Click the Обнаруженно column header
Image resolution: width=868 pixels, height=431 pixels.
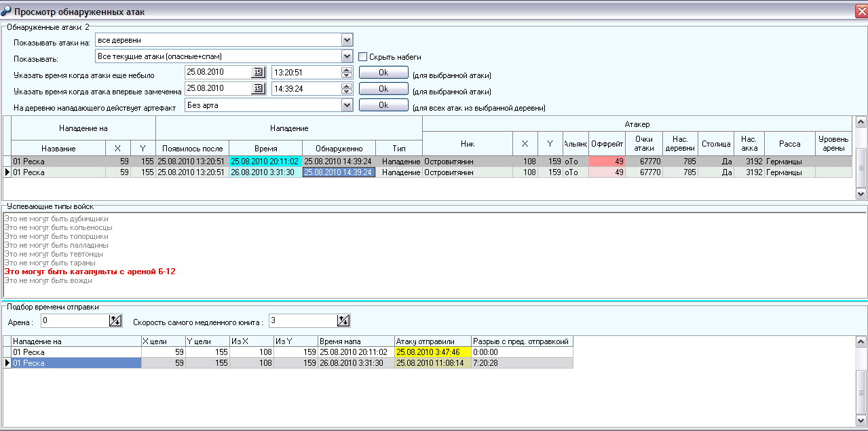coord(339,148)
